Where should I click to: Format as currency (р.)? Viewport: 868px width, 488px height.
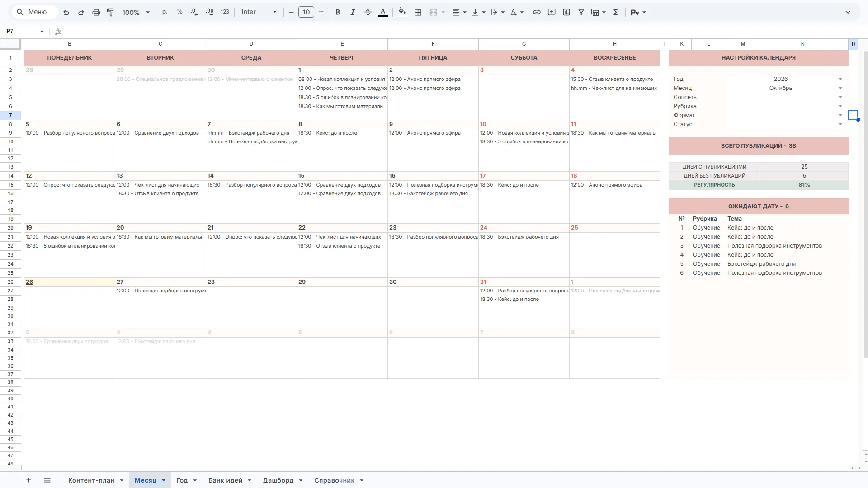tap(165, 12)
